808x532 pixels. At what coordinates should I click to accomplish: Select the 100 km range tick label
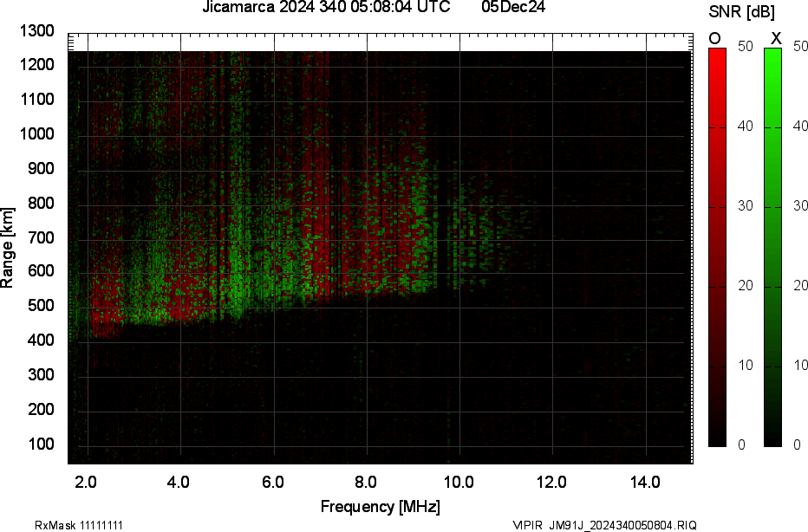(41, 441)
